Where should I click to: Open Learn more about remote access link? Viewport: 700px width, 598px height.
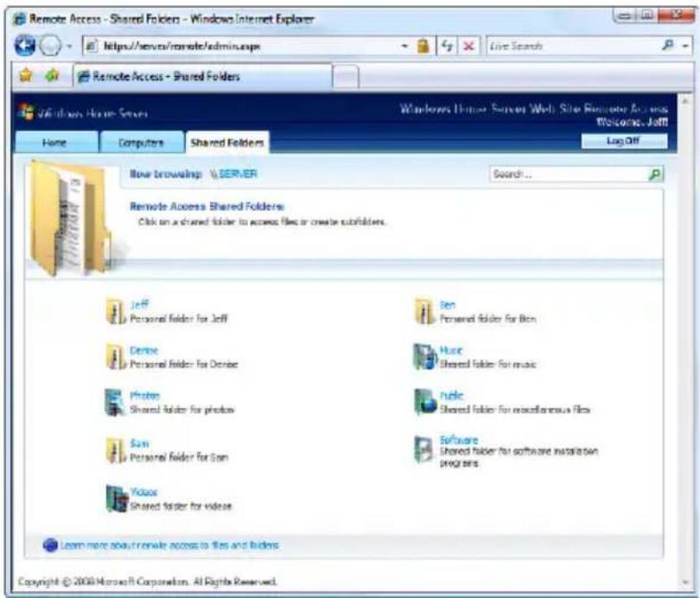(169, 545)
